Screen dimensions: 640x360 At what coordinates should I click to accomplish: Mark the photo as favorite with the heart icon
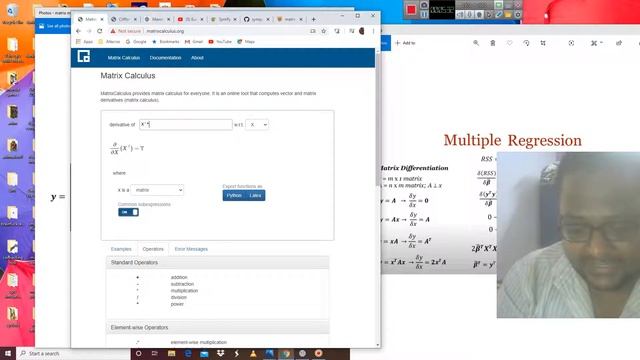tap(509, 43)
